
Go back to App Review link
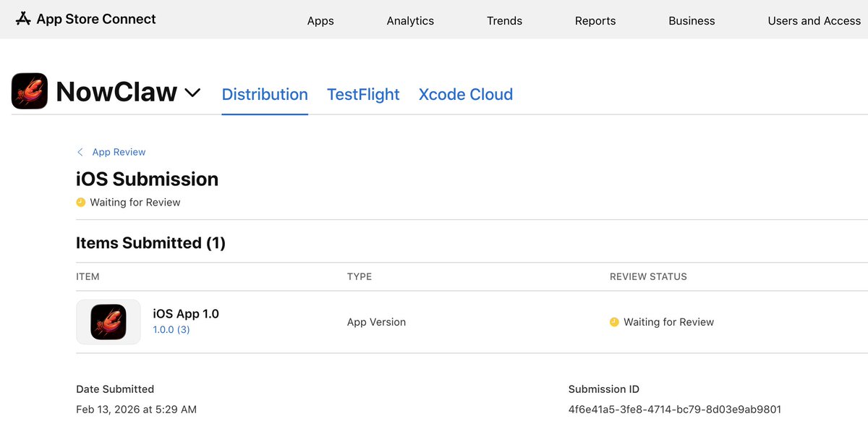point(119,152)
